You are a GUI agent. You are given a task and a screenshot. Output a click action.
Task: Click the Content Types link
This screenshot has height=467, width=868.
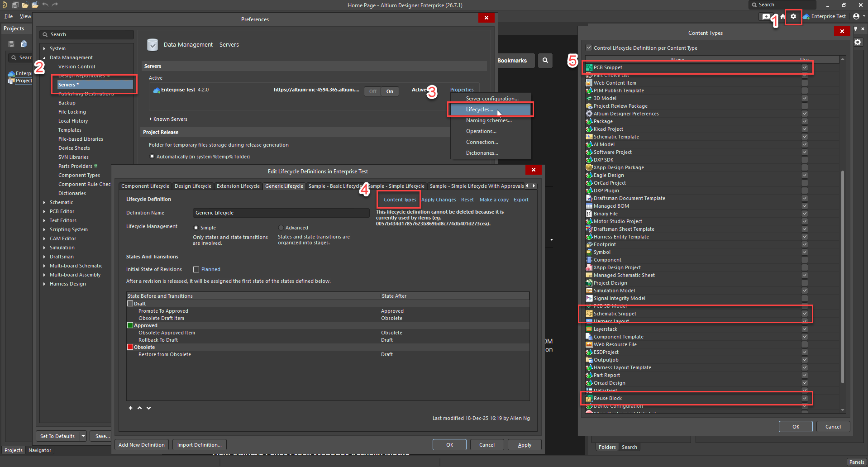pyautogui.click(x=400, y=200)
